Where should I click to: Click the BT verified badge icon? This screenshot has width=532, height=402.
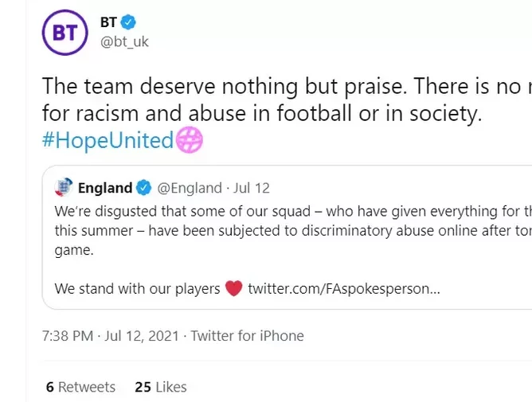click(x=128, y=22)
